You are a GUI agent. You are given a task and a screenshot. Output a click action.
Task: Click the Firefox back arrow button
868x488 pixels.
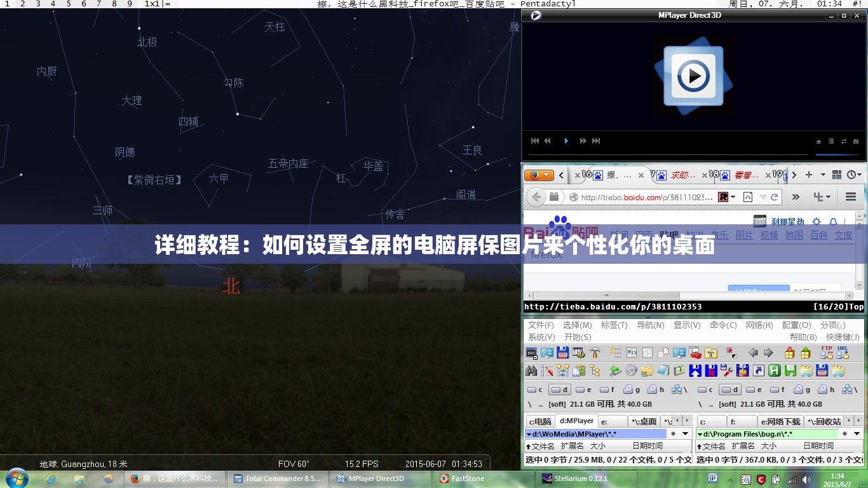coord(536,197)
